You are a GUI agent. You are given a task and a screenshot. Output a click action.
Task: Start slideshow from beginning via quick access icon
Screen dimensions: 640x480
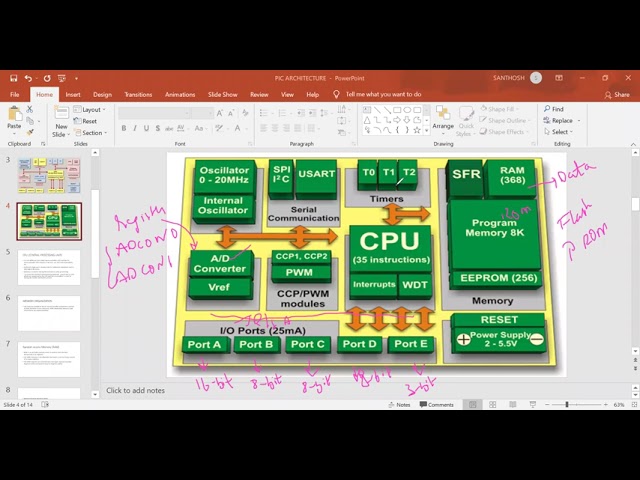pyautogui.click(x=62, y=78)
